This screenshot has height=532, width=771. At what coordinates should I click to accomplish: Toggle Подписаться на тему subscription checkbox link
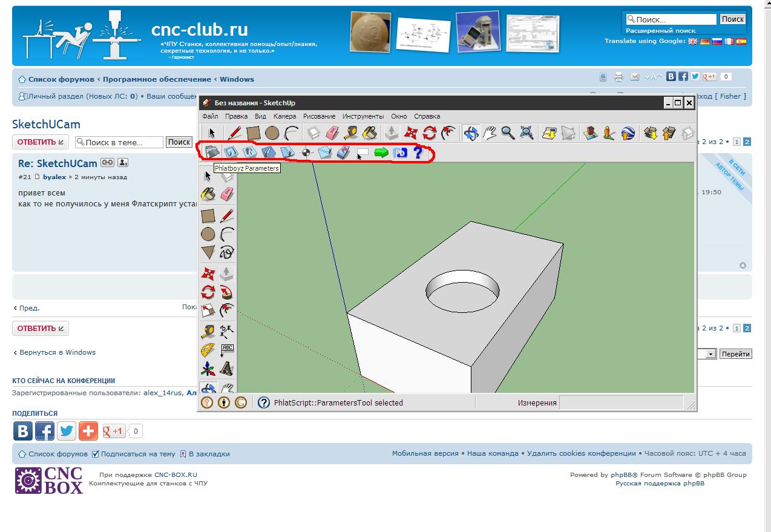(134, 453)
